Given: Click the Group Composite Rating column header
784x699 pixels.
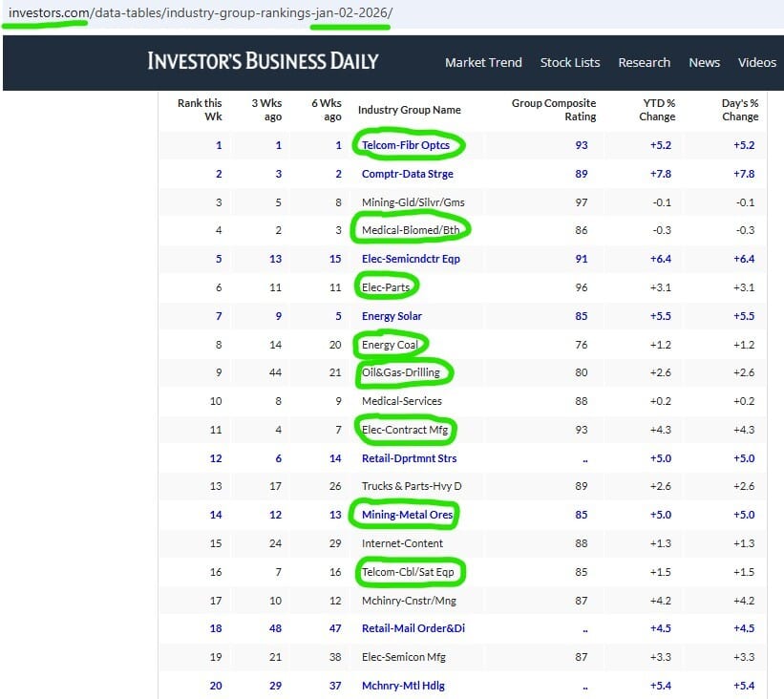Looking at the screenshot, I should [x=554, y=110].
